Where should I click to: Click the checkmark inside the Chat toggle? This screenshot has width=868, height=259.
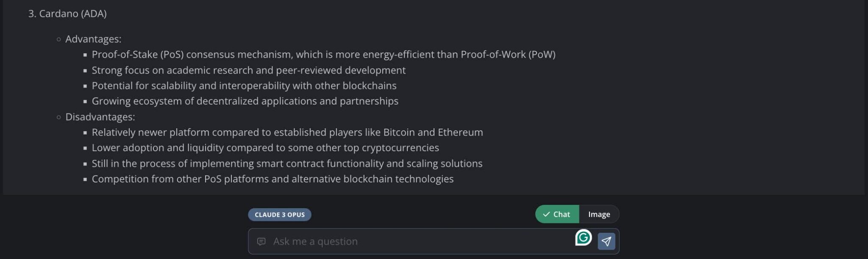(x=547, y=214)
